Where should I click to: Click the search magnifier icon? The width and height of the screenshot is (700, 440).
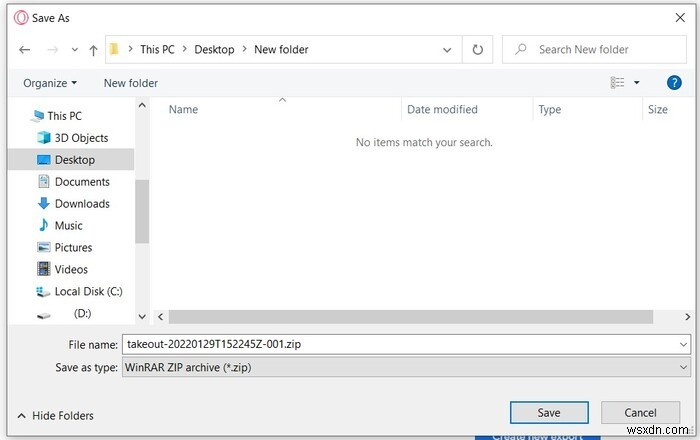[x=520, y=49]
